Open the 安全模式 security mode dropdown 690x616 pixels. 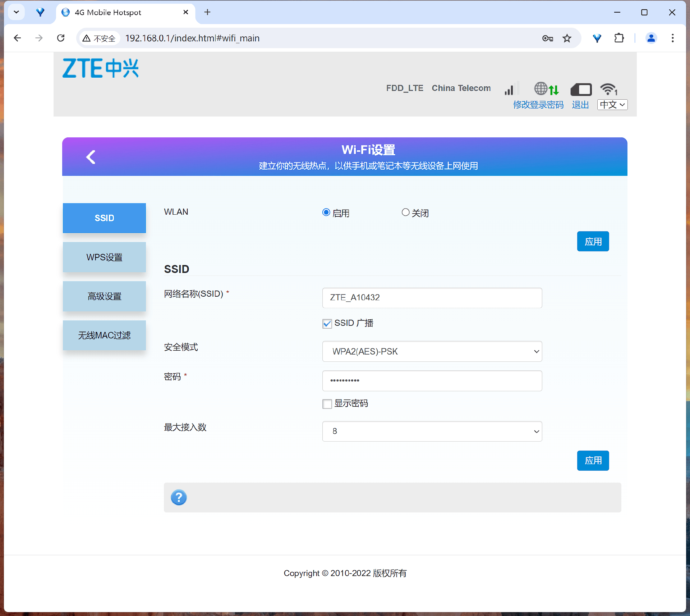(432, 351)
